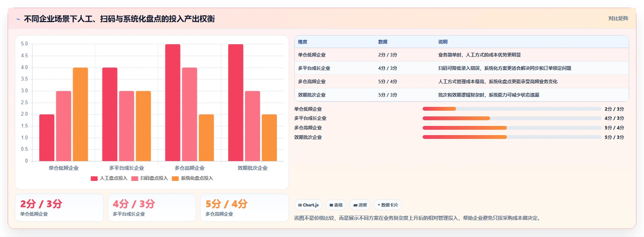Screen dimensions: 644x237
Task: Click the 扫码盘点投入 bar for 单仓低频企业
Action: (x=64, y=126)
